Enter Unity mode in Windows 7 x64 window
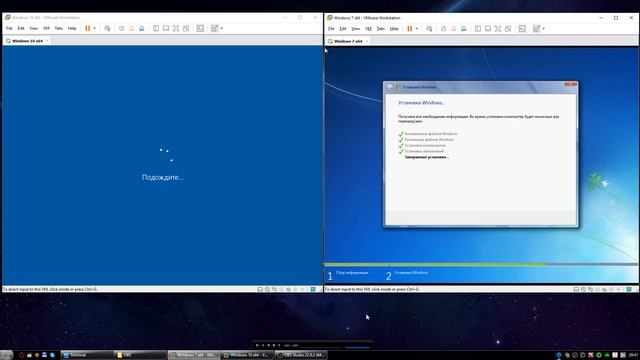Viewport: 640px width, 360px height. click(508, 29)
